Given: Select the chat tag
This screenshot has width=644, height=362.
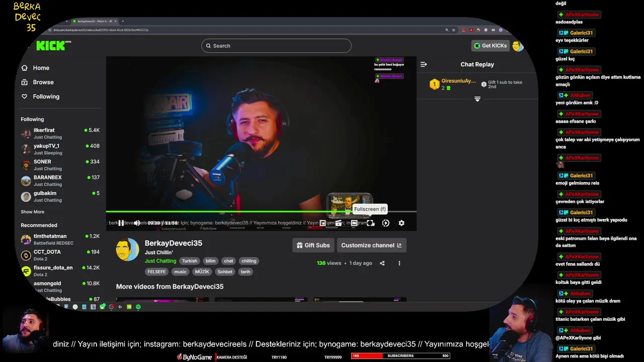Looking at the screenshot, I should pos(228,261).
